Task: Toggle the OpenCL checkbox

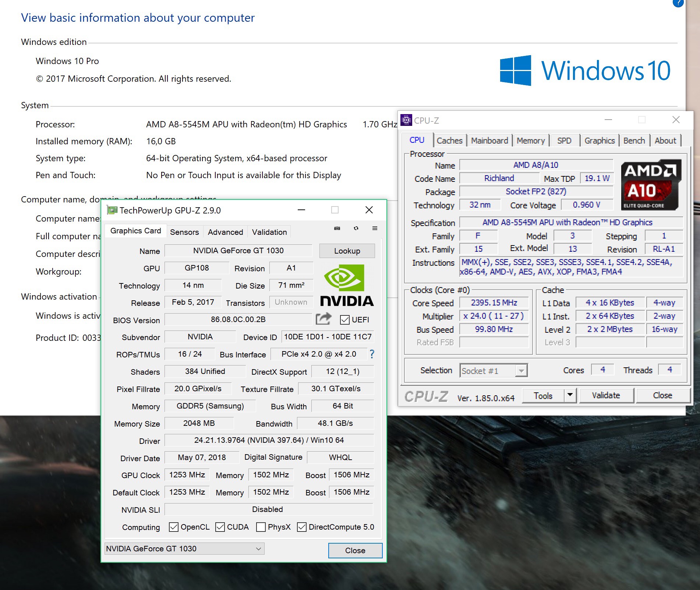Action: pos(174,527)
